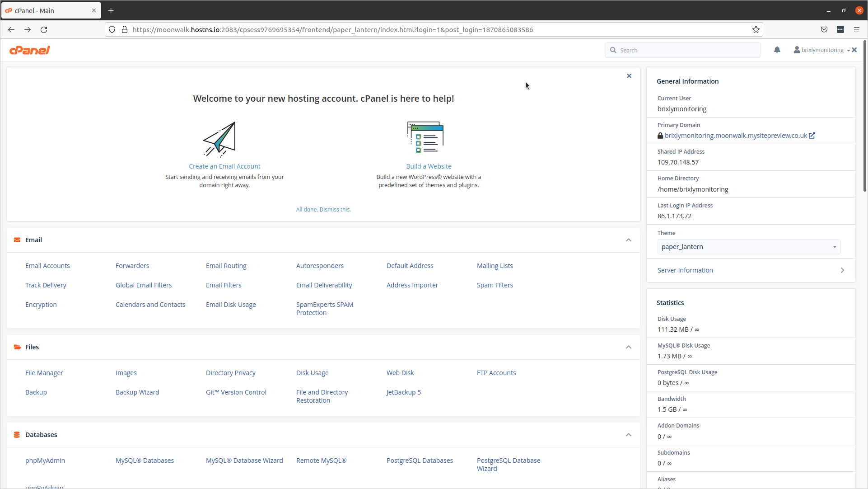The height and width of the screenshot is (489, 868).
Task: Open Build a Website link
Action: [429, 166]
